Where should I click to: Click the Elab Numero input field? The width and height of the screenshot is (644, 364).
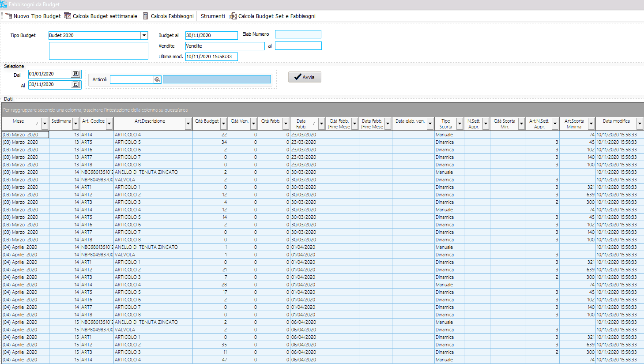click(x=298, y=34)
